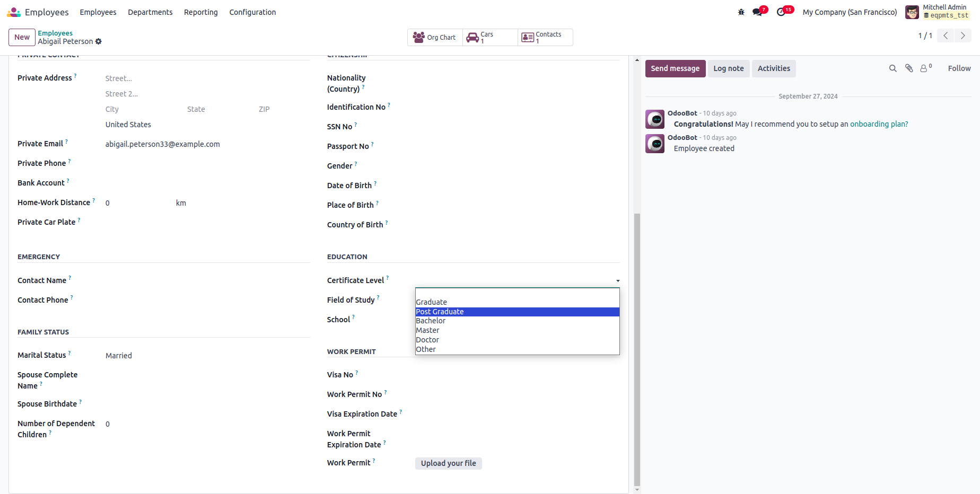
Task: Switch to the Log note tab
Action: coord(728,68)
